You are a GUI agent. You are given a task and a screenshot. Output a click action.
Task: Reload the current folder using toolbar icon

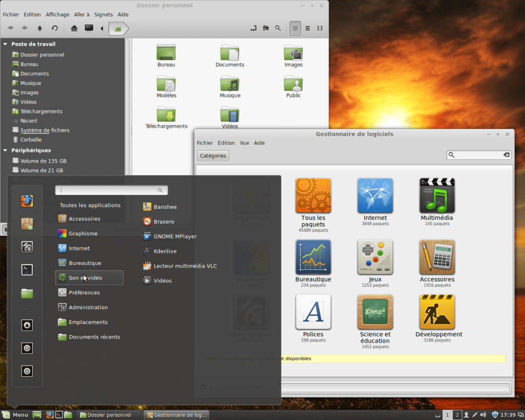click(54, 28)
